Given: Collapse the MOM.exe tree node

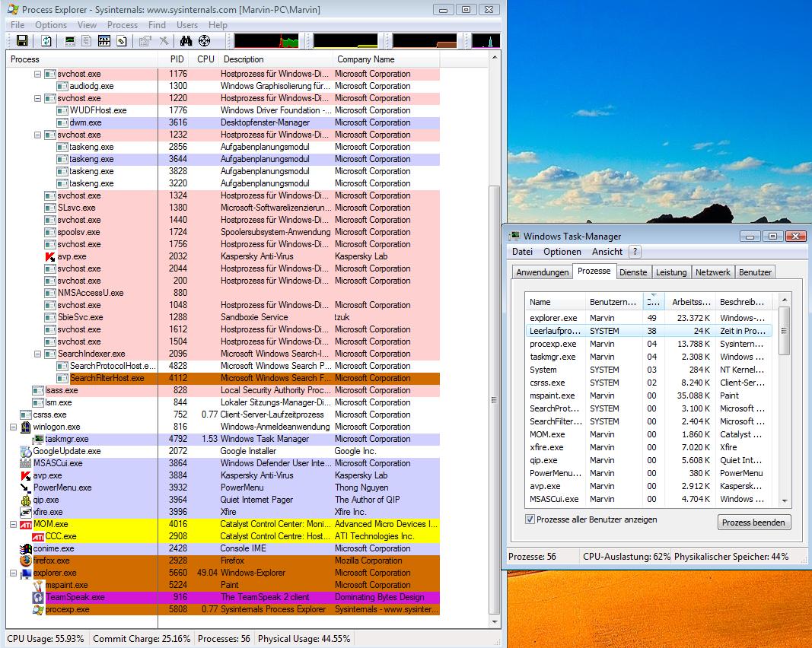Looking at the screenshot, I should [14, 524].
